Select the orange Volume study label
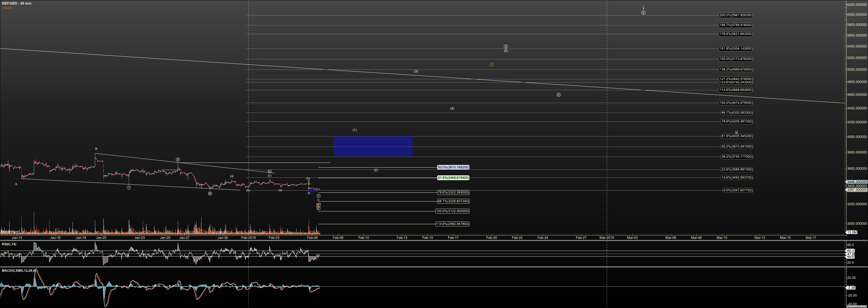868x308 pixels. point(7,8)
